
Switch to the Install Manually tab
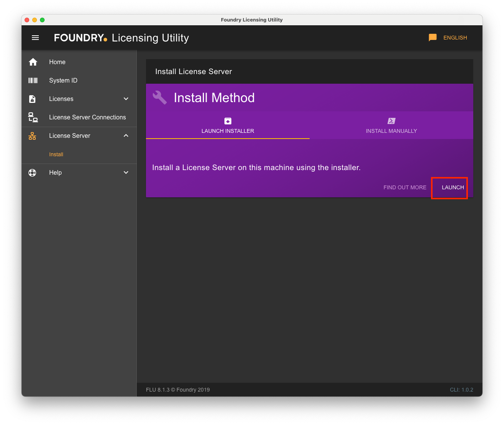click(x=391, y=131)
